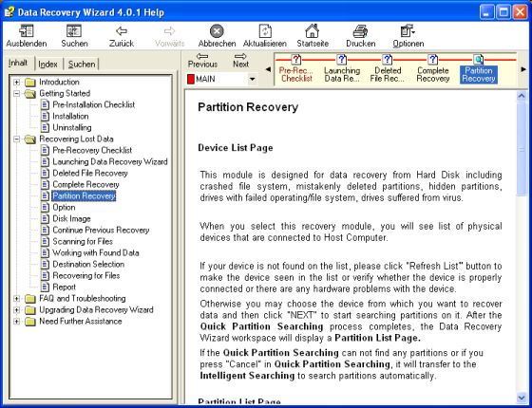Open the Startseite home icon
Image resolution: width=532 pixels, height=408 pixels.
pyautogui.click(x=313, y=30)
